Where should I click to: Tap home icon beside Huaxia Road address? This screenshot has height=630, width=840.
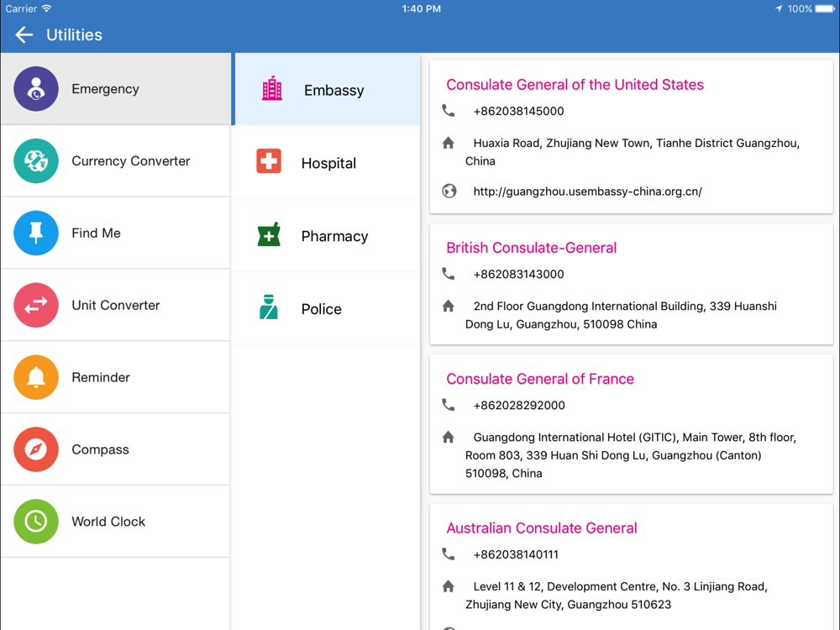tap(449, 143)
